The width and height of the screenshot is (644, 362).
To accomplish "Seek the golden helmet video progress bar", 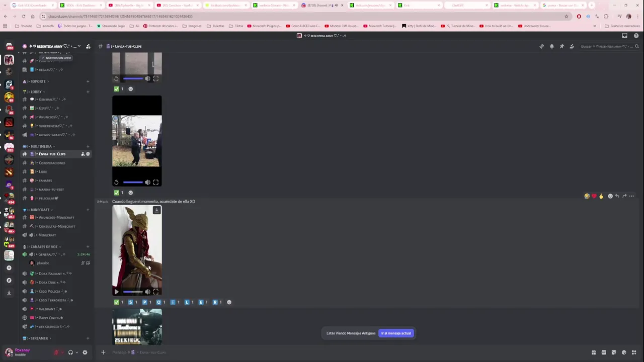I will [x=133, y=292].
